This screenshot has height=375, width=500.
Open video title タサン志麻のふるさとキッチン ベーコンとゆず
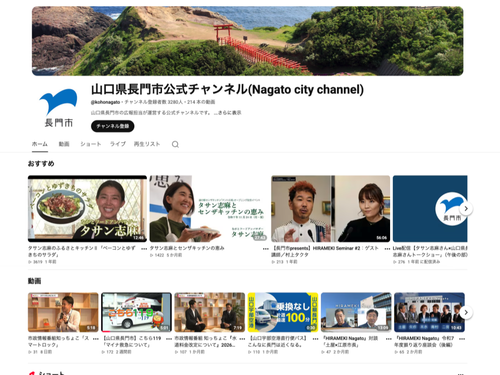[x=82, y=251]
